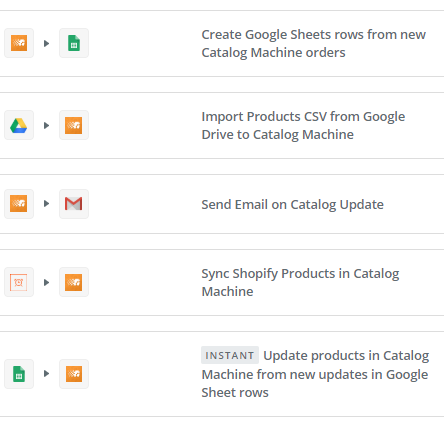Click the Shopify sync source icon with the red outline
Viewport: 444px width, 422px height.
pos(19,282)
